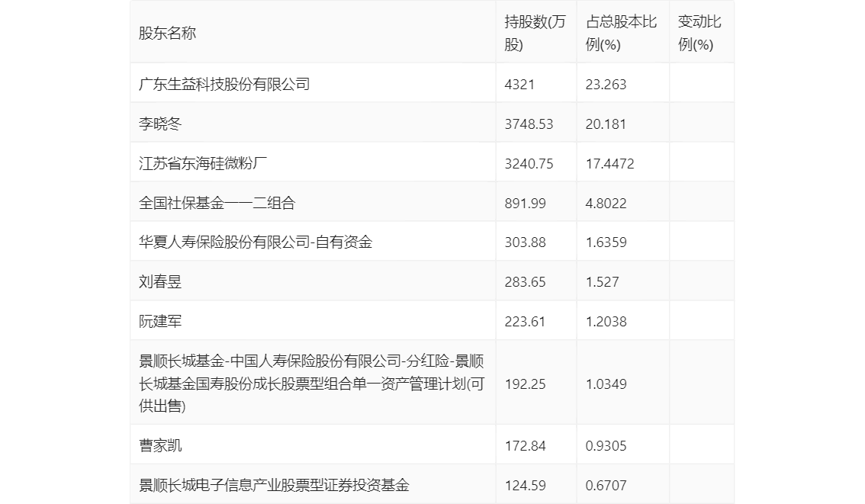
Task: Select the 景顺长城基金-中国人寿保险 shareholder name
Action: pyautogui.click(x=312, y=384)
